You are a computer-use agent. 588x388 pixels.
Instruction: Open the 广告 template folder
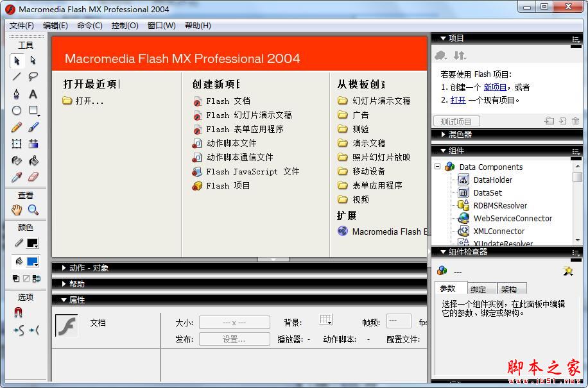pos(353,115)
